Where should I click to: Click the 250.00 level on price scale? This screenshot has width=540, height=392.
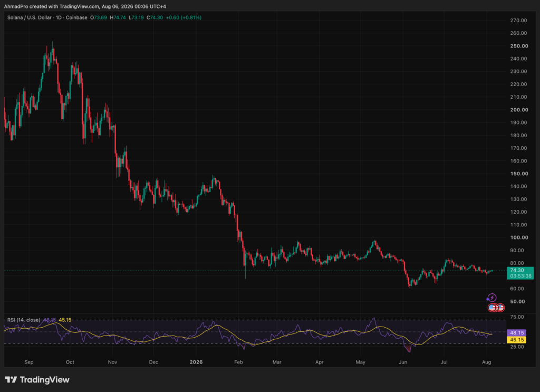coord(519,46)
